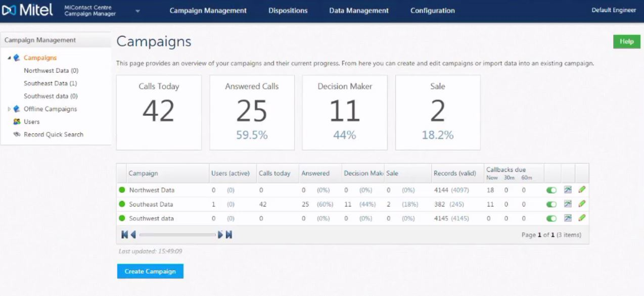Screen dimensions: 644x296
Task: Expand the Offline Campaigns tree node
Action: click(x=9, y=109)
